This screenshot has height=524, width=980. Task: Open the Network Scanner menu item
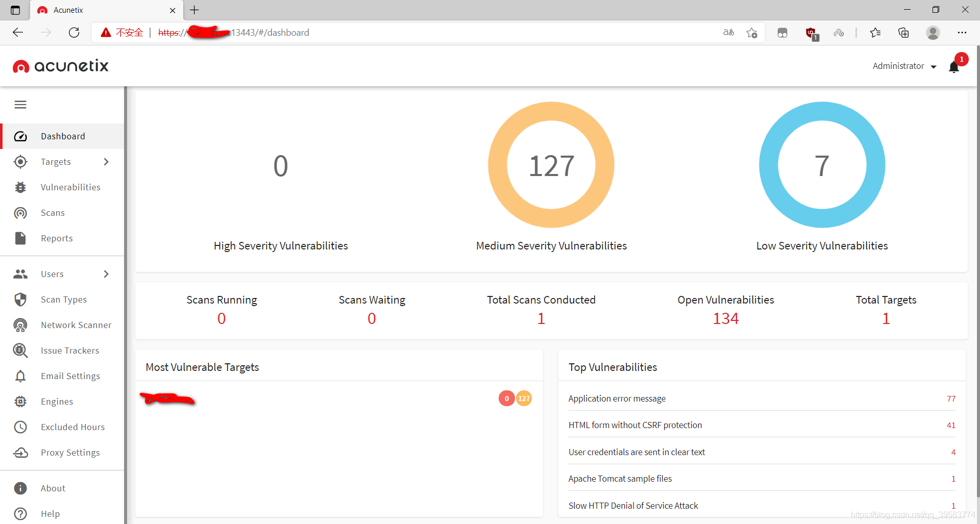(62, 325)
